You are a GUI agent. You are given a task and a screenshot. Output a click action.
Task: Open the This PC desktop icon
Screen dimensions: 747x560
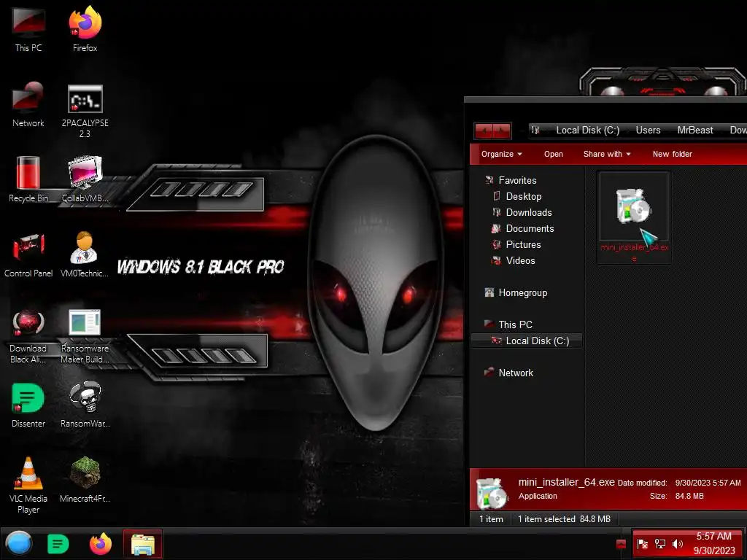pos(28,28)
